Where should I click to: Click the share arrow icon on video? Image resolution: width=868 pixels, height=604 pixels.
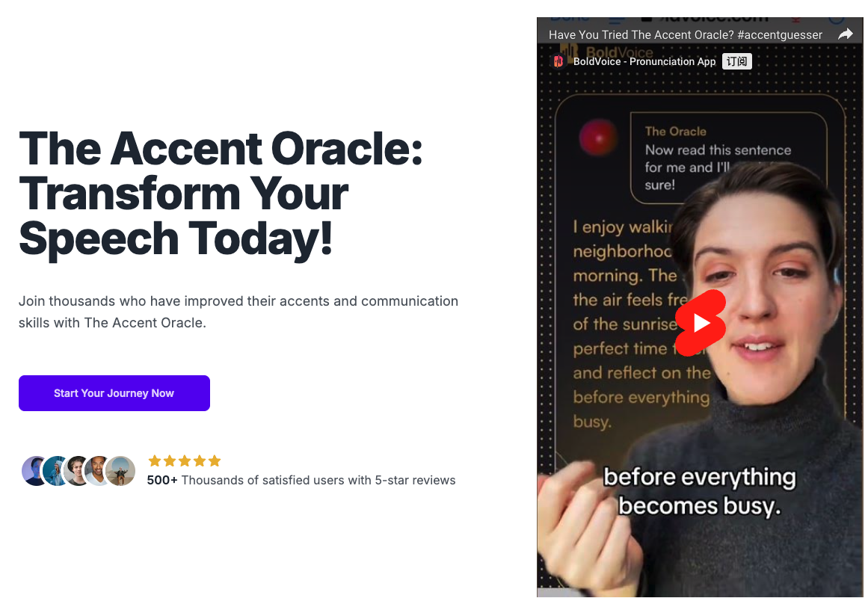point(846,34)
